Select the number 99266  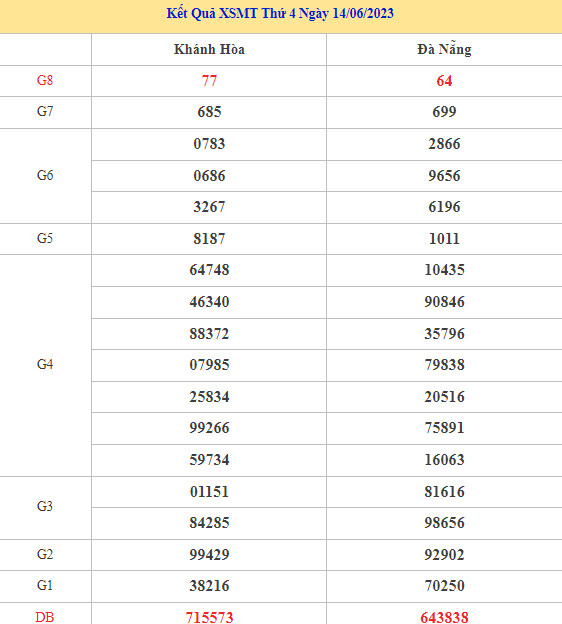point(209,428)
